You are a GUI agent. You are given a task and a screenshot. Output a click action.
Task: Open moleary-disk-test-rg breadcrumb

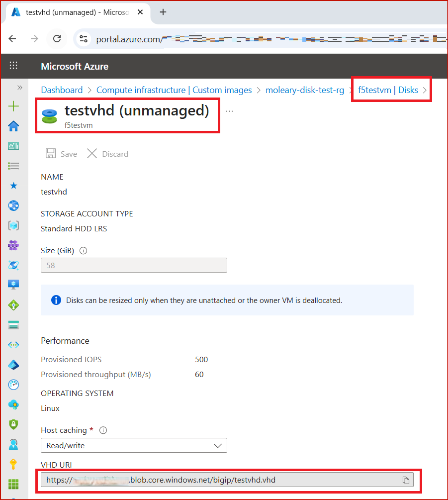pos(305,90)
